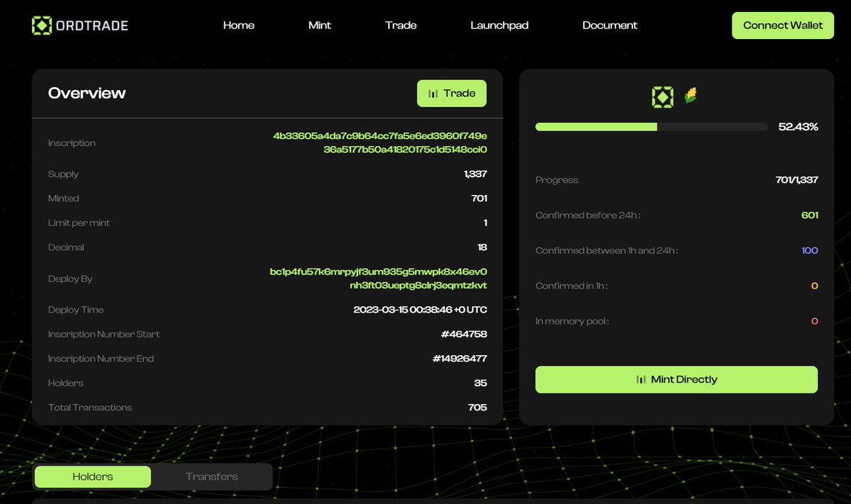The image size is (851, 504).
Task: Click the Total Transactions label
Action: coord(90,408)
